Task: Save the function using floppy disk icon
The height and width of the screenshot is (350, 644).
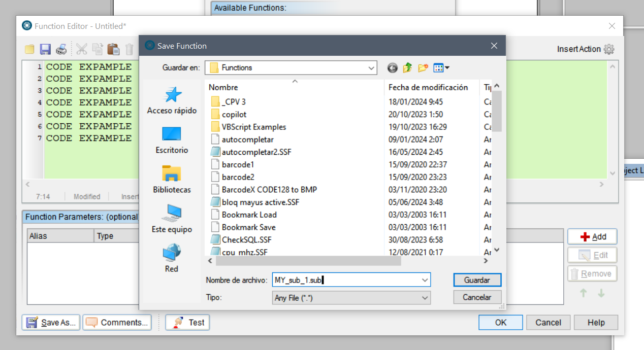Action: click(45, 49)
